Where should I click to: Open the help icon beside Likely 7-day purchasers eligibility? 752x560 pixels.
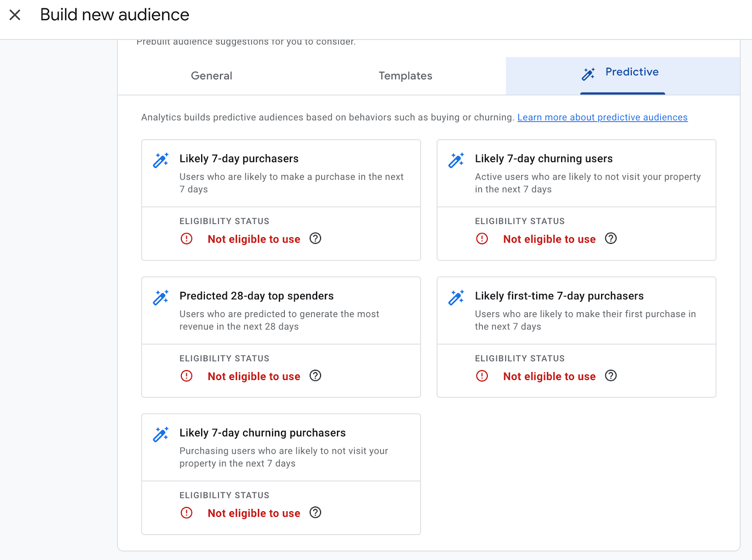(x=315, y=239)
